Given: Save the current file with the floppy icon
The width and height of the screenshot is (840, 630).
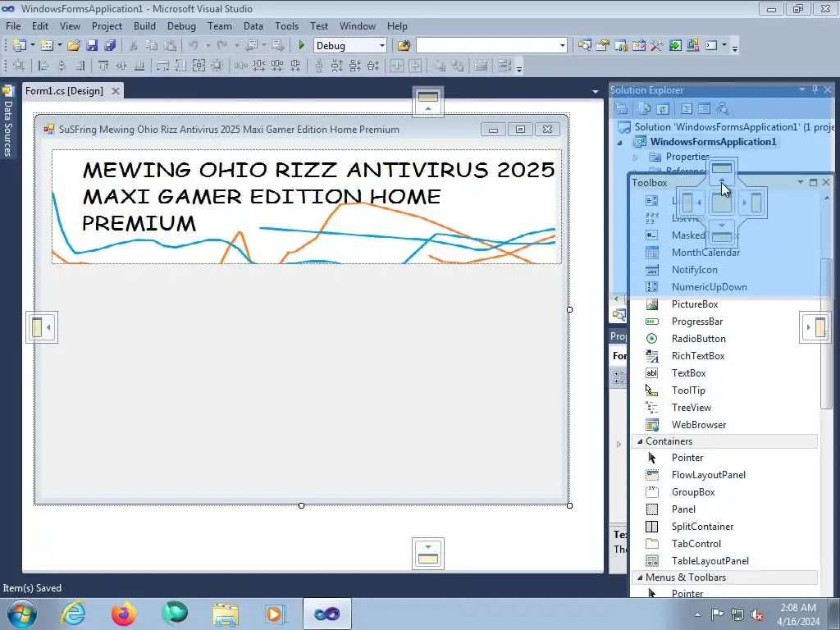Looking at the screenshot, I should point(92,46).
